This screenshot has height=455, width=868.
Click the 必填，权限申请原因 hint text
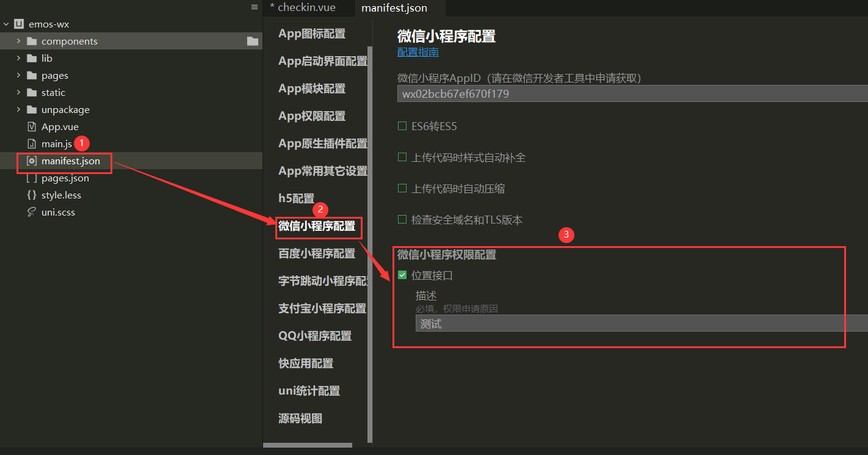click(x=457, y=309)
